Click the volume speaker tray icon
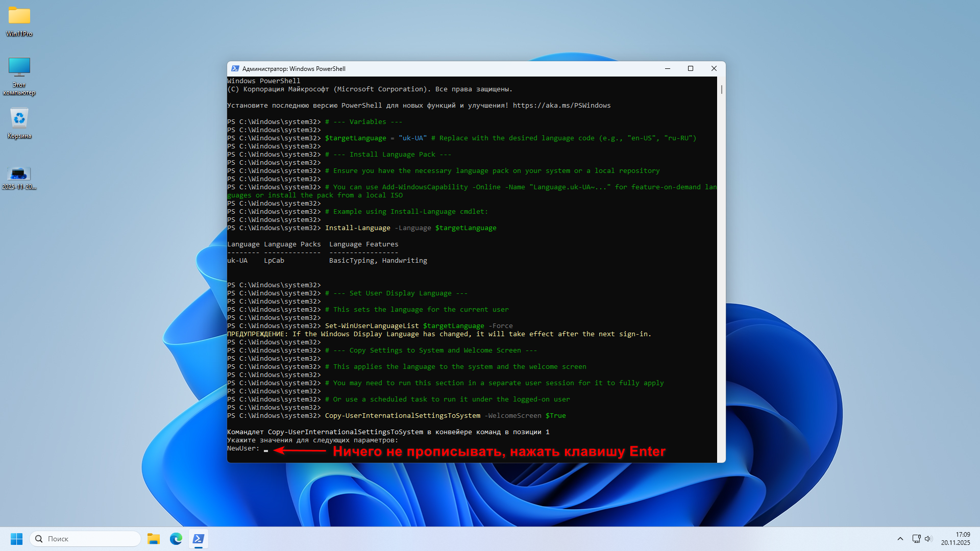This screenshot has height=551, width=980. [x=928, y=539]
